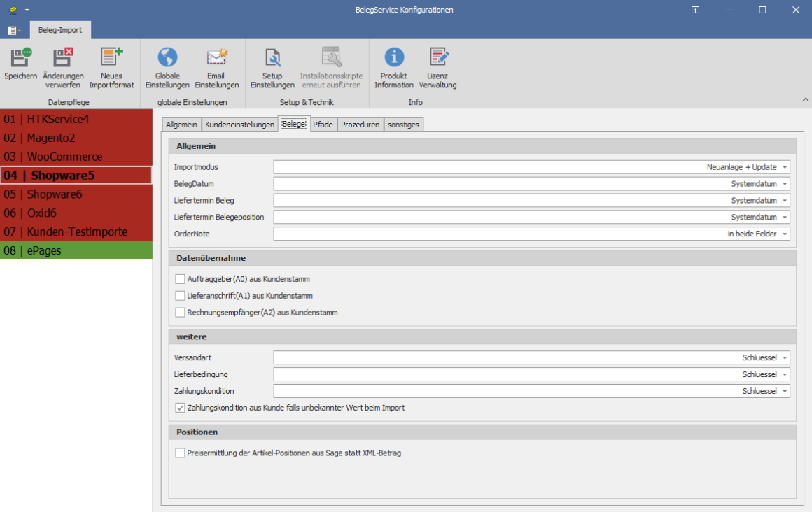Select the 08 | ePages import entry

[76, 250]
